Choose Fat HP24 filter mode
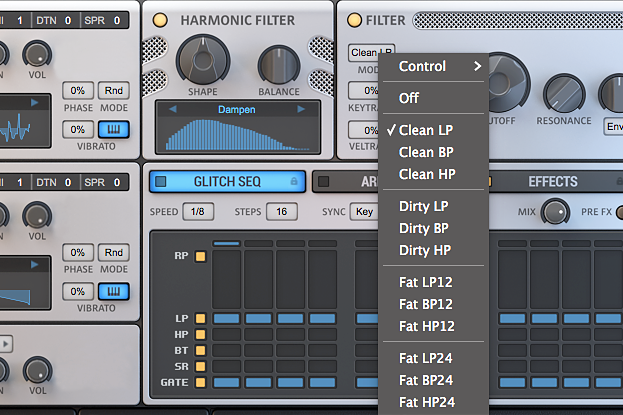This screenshot has height=415, width=623. [x=433, y=402]
